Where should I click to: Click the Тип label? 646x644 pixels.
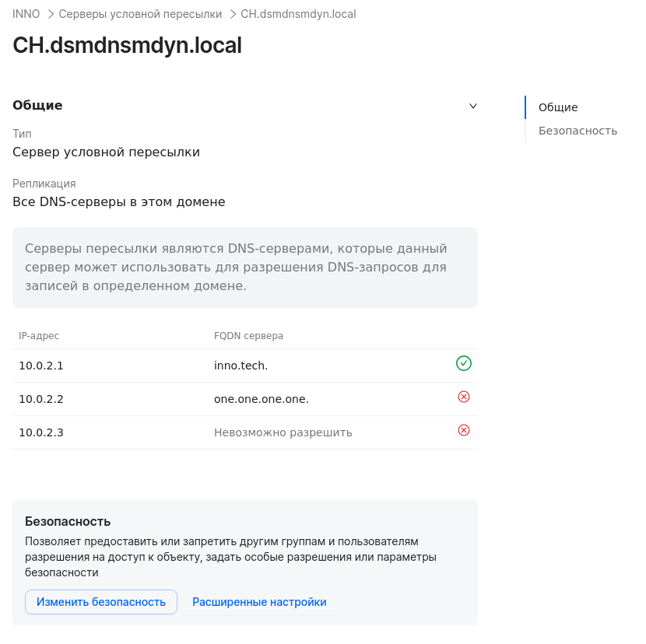(22, 134)
